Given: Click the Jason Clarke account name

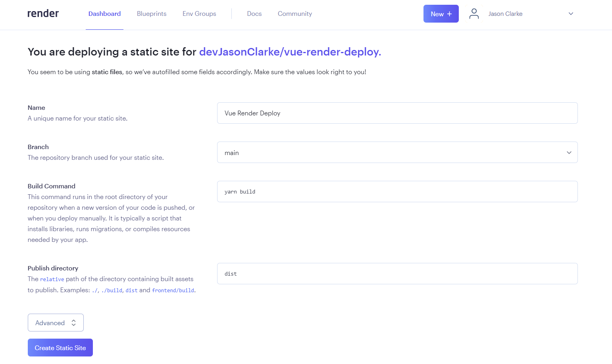Looking at the screenshot, I should pos(505,13).
